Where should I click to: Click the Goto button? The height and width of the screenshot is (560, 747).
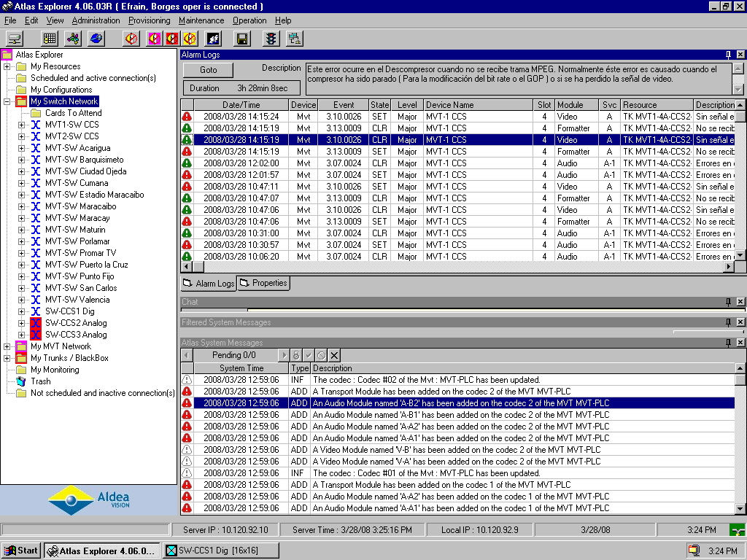point(208,70)
